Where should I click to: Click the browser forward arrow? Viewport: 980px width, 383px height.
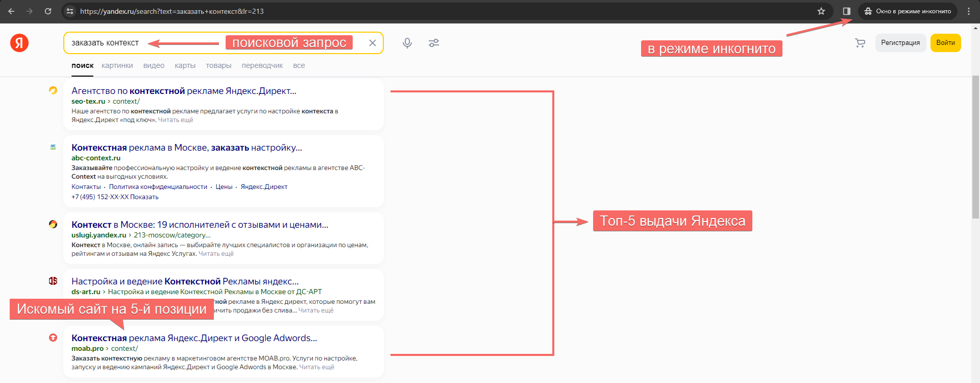point(30,11)
